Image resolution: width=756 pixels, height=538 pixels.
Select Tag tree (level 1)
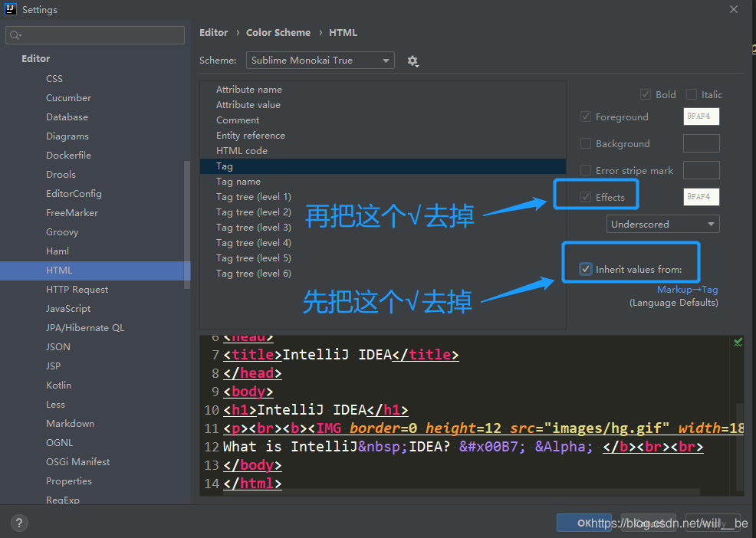coord(383,197)
